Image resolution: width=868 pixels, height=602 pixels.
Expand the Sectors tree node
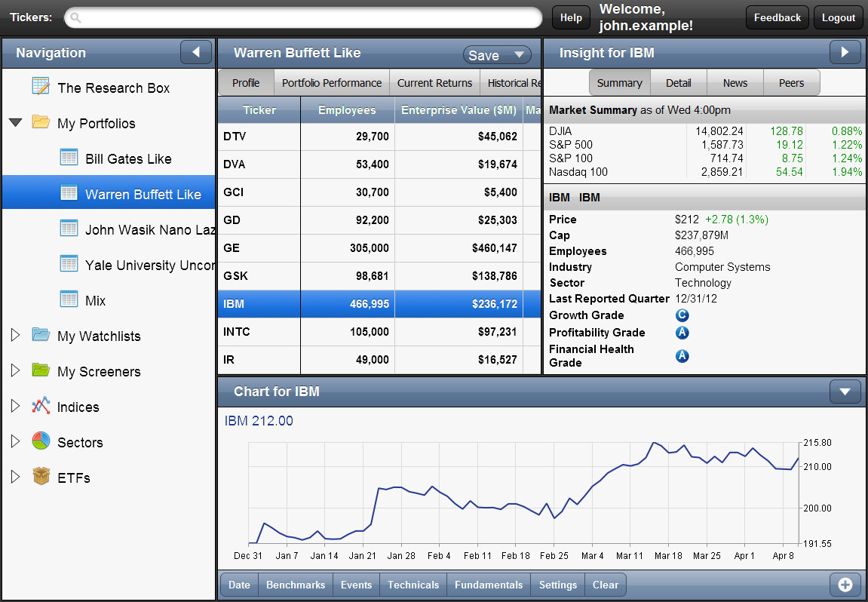16,441
